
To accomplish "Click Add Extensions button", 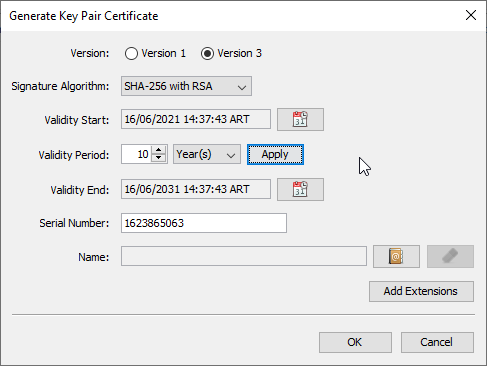I will (x=421, y=291).
